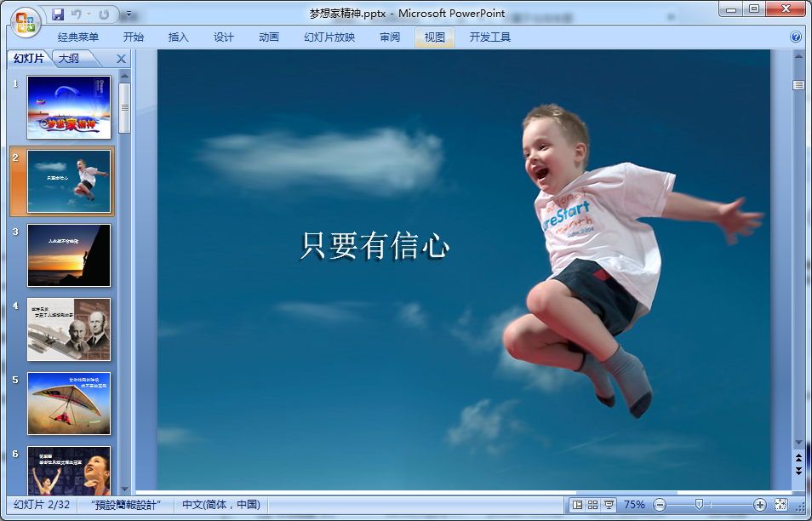Click the thumbnail pane scroll down arrow
Screen dimensions: 812x521
124,489
